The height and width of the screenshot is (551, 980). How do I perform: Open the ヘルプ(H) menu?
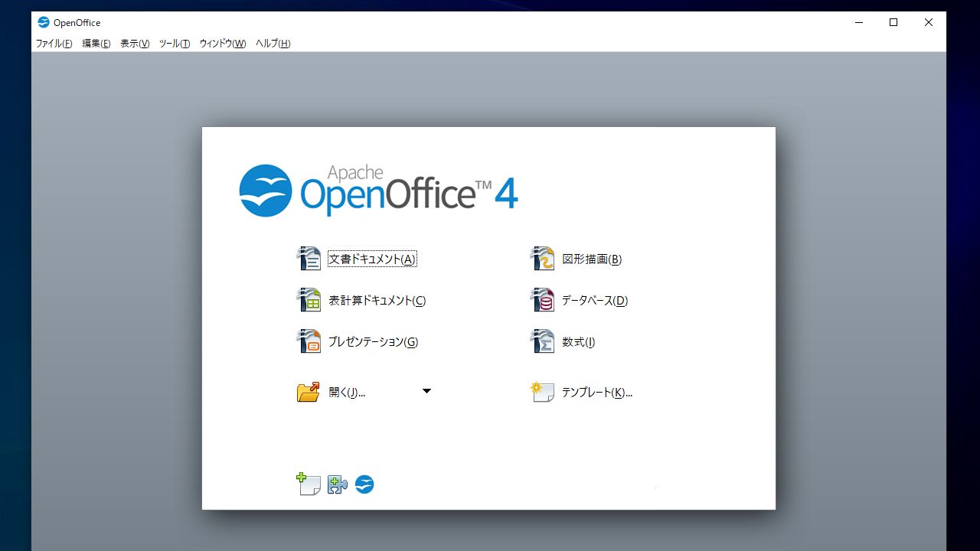click(273, 44)
